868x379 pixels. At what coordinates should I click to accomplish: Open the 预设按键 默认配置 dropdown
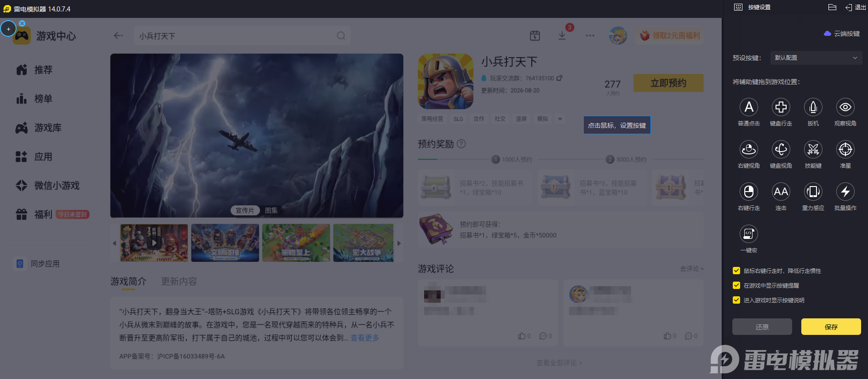coord(816,58)
